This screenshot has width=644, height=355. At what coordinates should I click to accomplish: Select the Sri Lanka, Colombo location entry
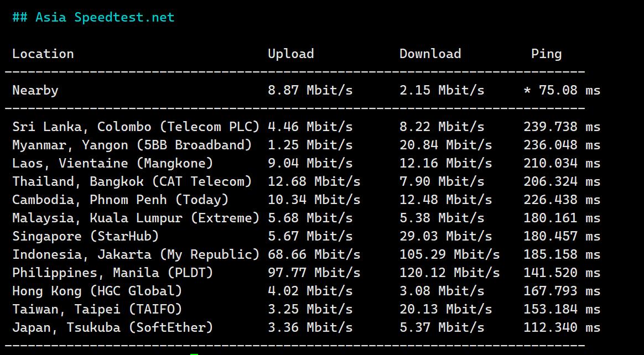(x=136, y=127)
